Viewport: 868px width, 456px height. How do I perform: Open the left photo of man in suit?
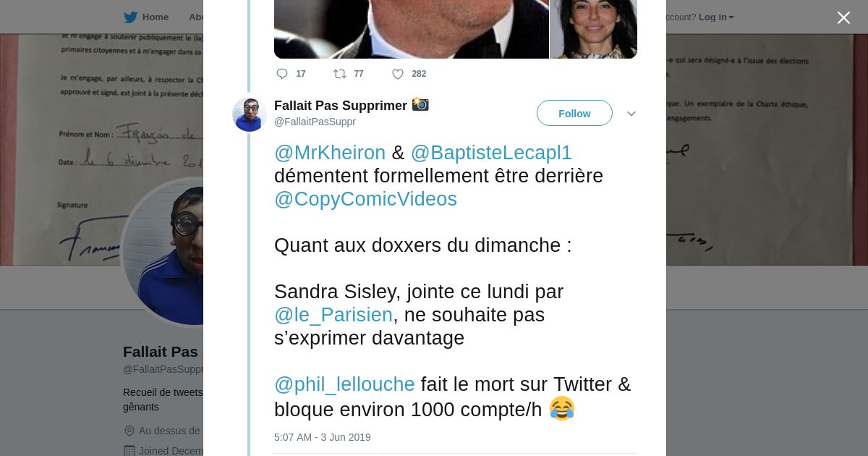point(411,29)
